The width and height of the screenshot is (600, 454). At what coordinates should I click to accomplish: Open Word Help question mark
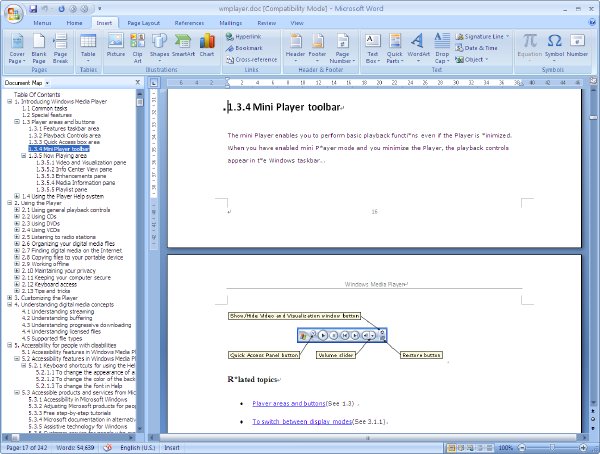click(x=592, y=22)
